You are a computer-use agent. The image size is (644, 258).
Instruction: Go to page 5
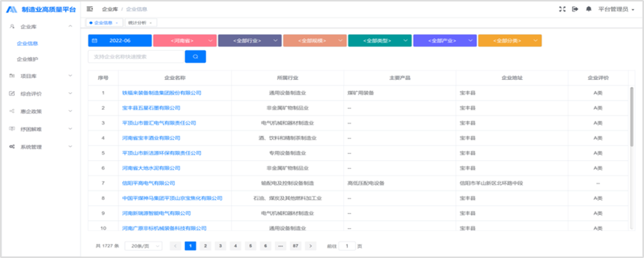click(251, 246)
